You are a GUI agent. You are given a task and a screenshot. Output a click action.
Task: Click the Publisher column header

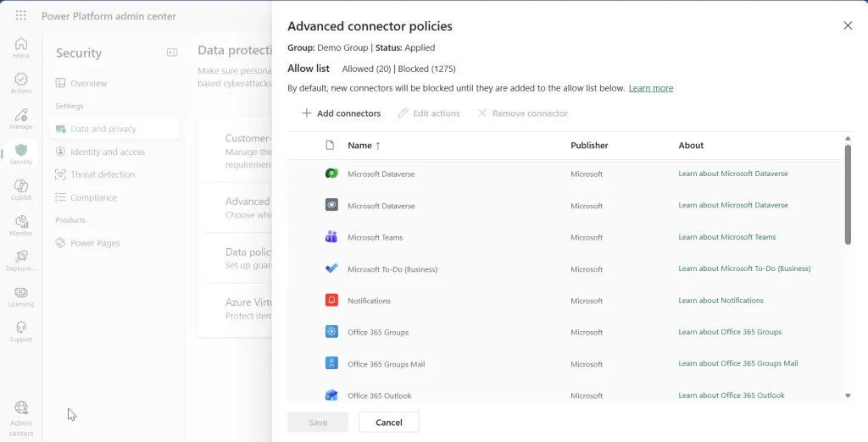tap(589, 146)
